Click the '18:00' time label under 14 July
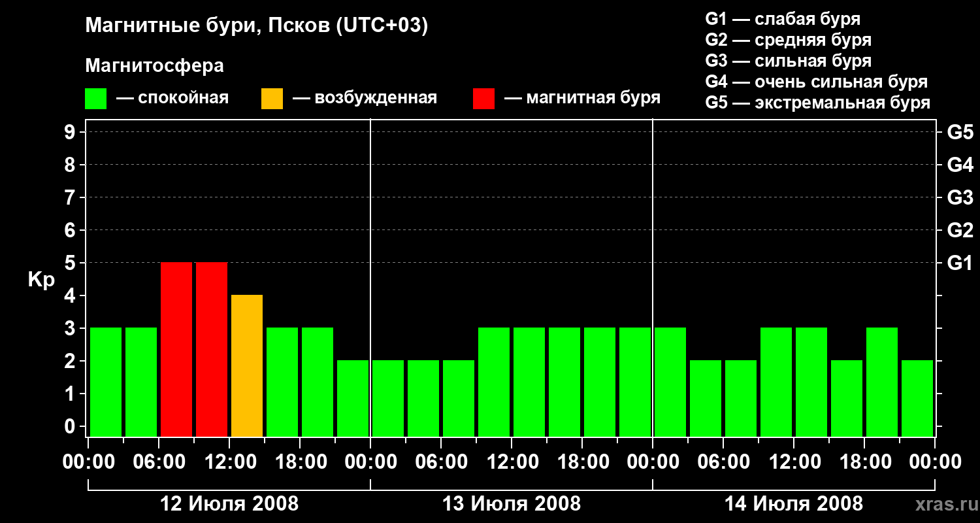The height and width of the screenshot is (523, 980). coord(864,462)
